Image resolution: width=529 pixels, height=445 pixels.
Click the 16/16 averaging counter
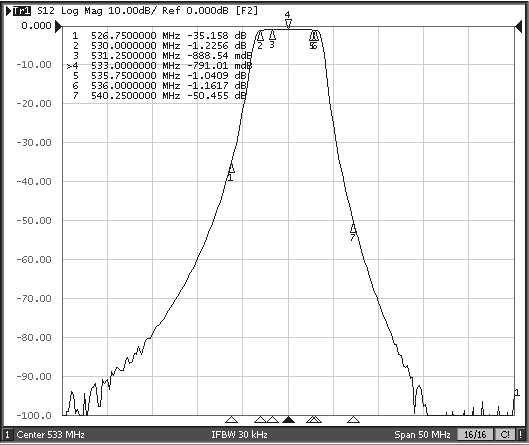click(475, 435)
